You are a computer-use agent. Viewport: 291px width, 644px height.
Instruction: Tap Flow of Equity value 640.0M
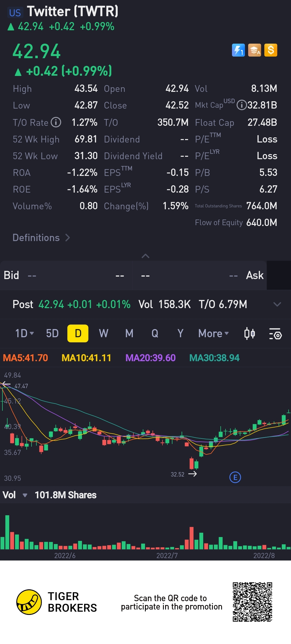262,222
